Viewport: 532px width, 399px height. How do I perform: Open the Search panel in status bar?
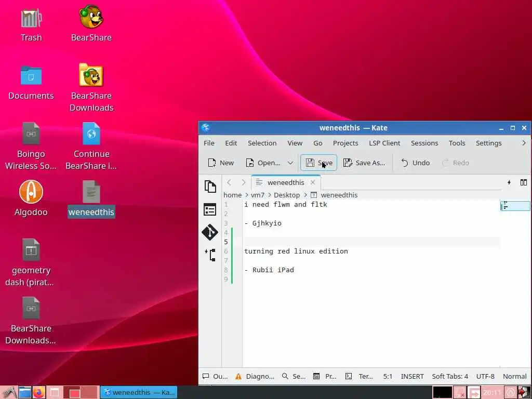[294, 376]
